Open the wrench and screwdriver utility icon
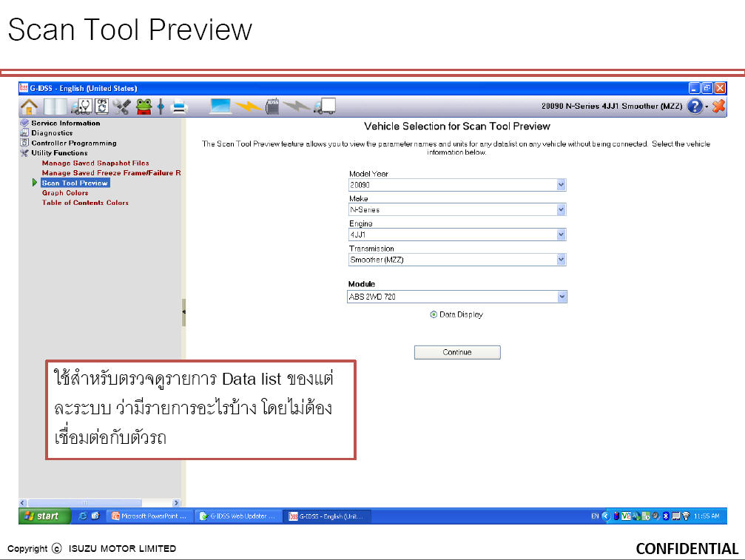The image size is (745, 560). 121,107
